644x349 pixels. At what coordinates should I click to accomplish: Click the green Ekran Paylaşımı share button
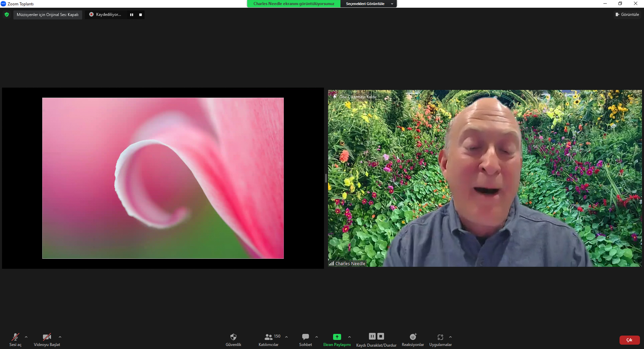337,340
